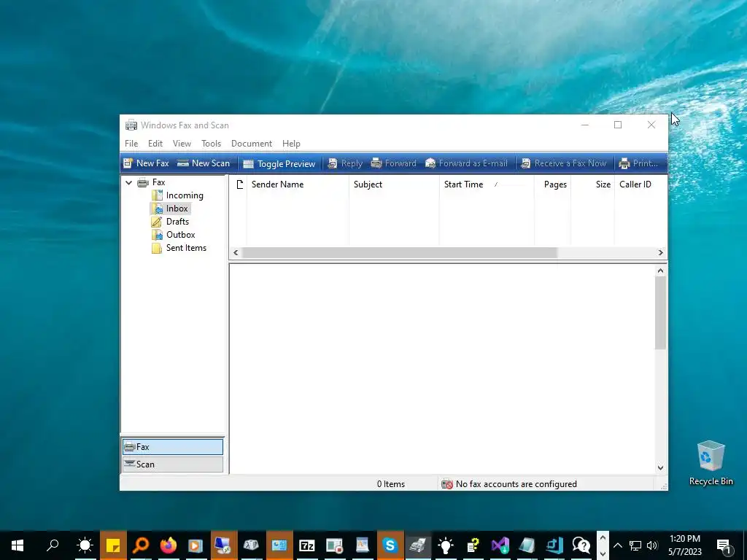Open the orange magnifier taskbar app

(x=141, y=545)
